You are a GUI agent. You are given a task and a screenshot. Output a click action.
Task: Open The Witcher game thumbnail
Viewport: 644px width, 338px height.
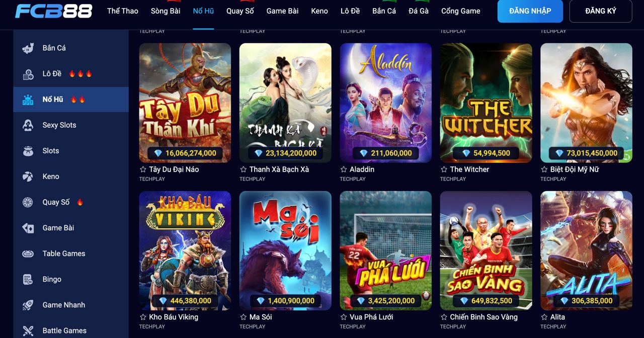(486, 103)
